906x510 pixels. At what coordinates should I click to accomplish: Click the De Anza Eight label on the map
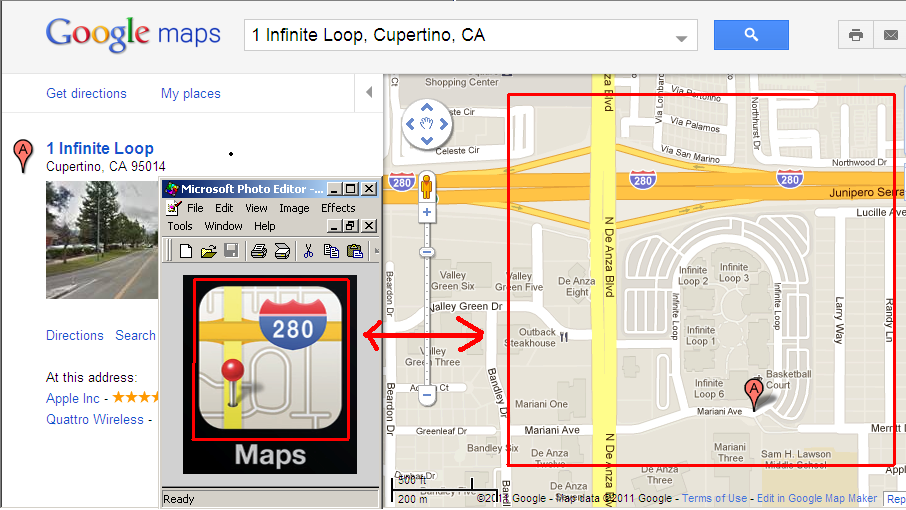[576, 286]
